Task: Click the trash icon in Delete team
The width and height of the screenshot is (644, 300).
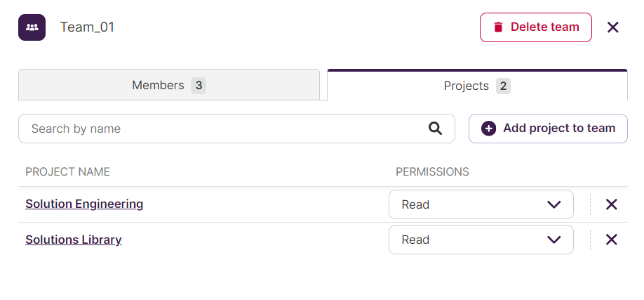Action: [498, 27]
